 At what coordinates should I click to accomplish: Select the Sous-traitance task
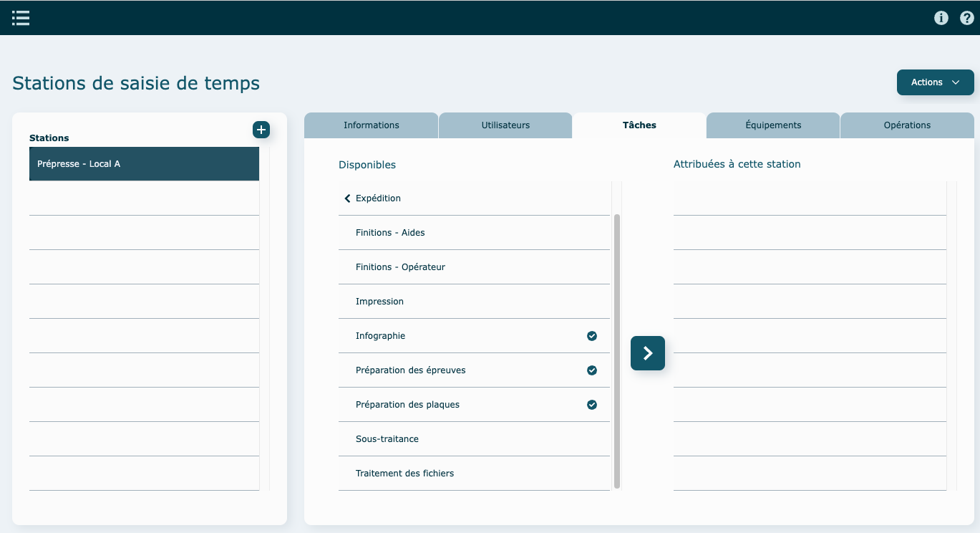pyautogui.click(x=387, y=439)
